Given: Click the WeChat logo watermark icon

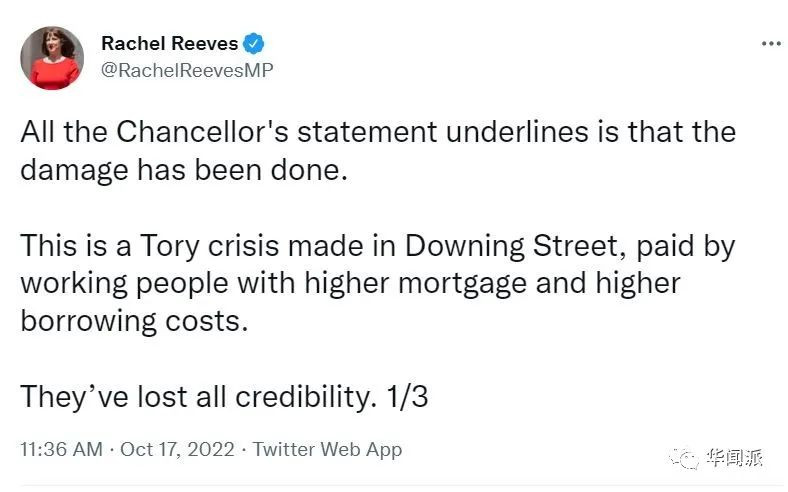Looking at the screenshot, I should (x=690, y=458).
